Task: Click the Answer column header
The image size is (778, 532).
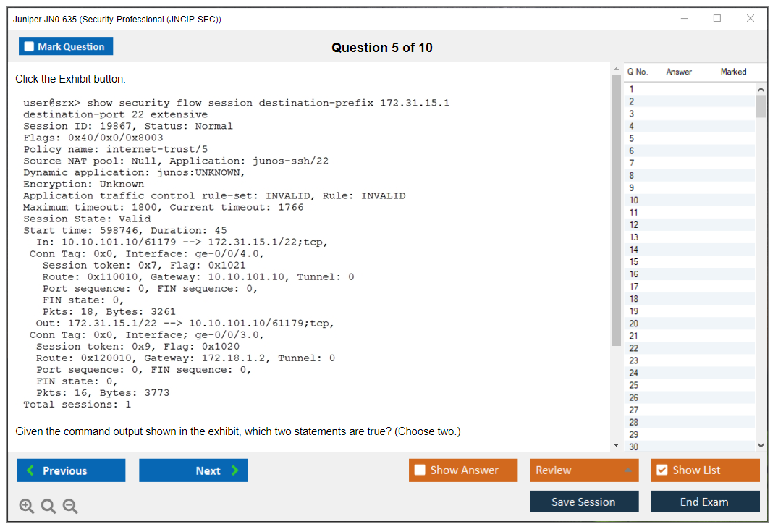Action: tap(679, 72)
